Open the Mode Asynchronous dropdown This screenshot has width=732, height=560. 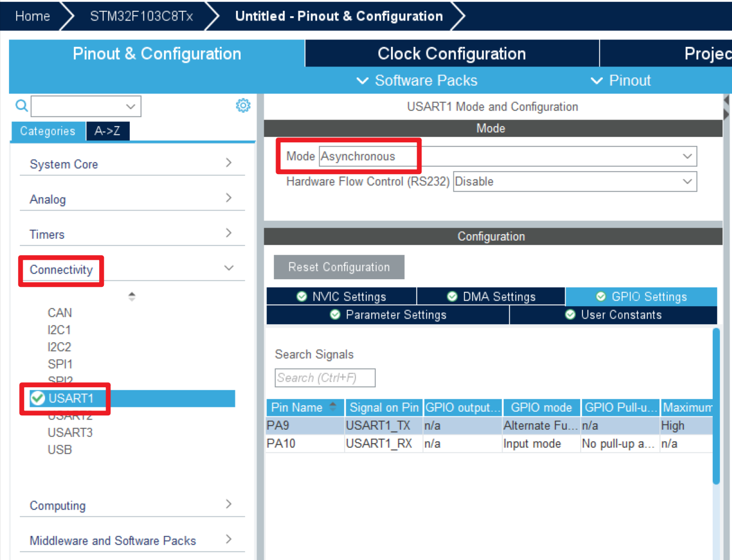point(507,156)
